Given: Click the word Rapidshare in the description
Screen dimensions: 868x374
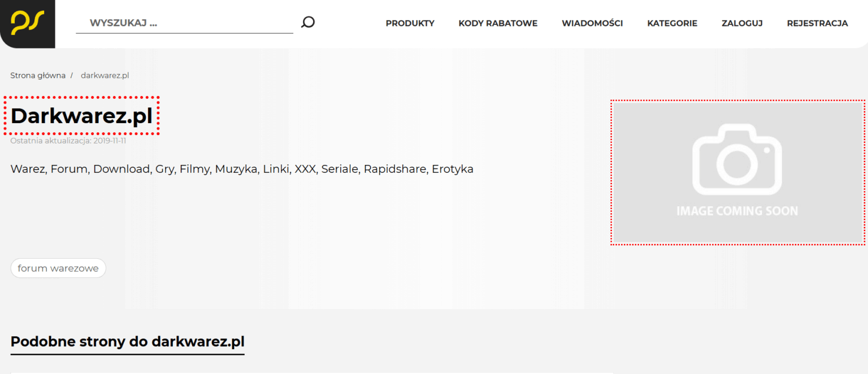Looking at the screenshot, I should [395, 169].
